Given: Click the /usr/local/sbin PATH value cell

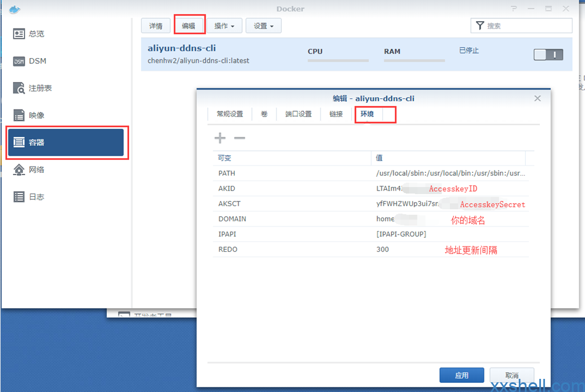Looking at the screenshot, I should [450, 173].
